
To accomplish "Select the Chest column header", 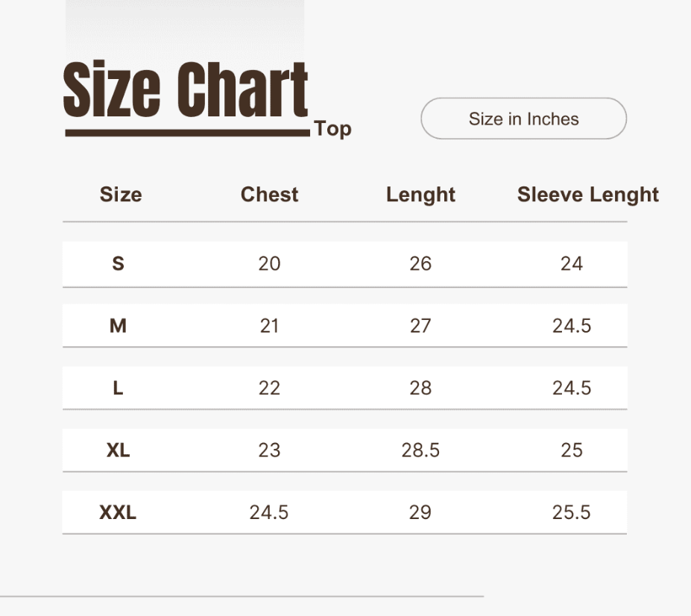I will tap(269, 195).
